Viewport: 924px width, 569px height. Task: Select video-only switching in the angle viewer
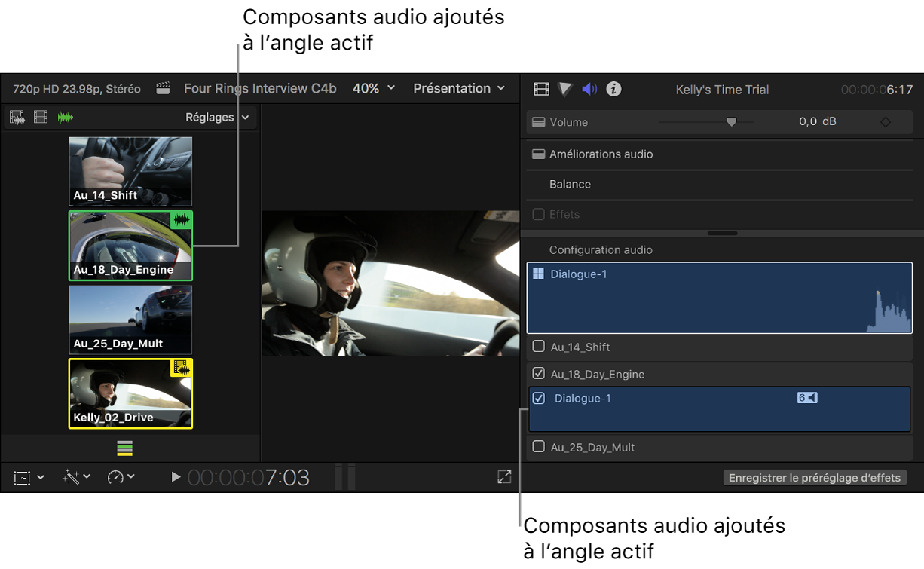[x=40, y=117]
